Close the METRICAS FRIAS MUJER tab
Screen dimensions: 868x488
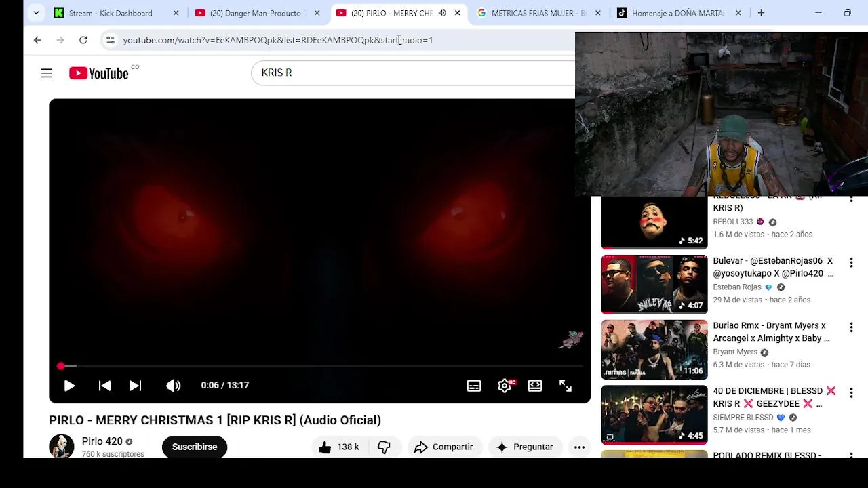(x=598, y=13)
